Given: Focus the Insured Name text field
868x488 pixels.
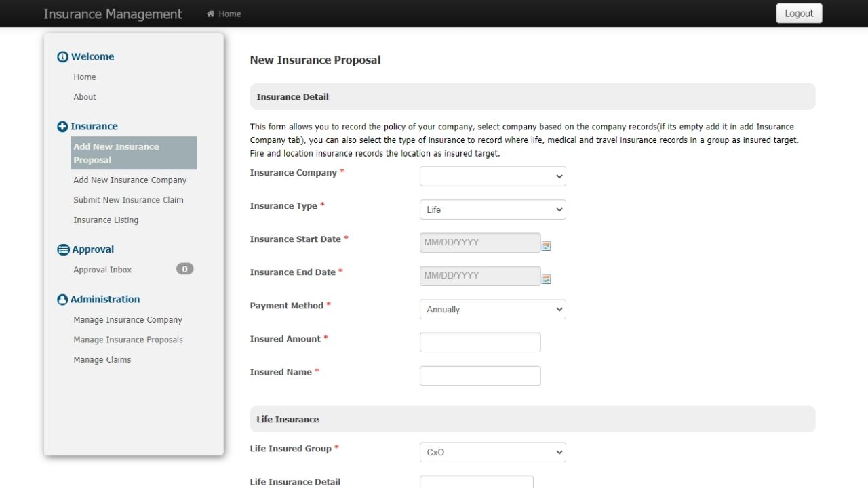Looking at the screenshot, I should pyautogui.click(x=480, y=375).
